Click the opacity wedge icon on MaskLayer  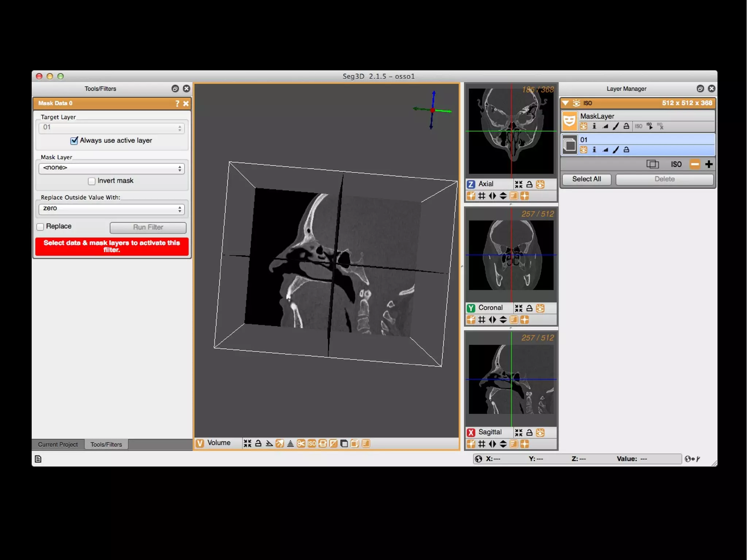tap(605, 126)
